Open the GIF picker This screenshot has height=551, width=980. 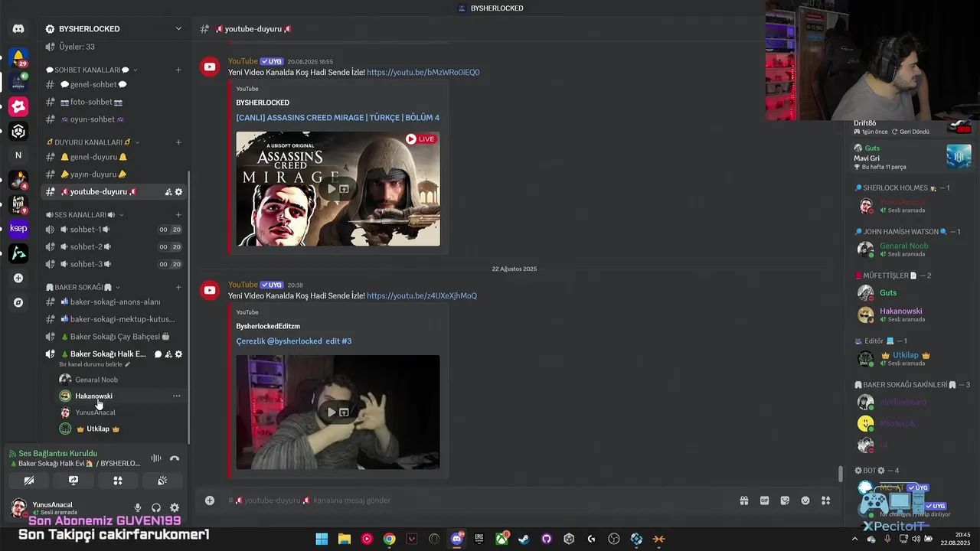click(764, 500)
